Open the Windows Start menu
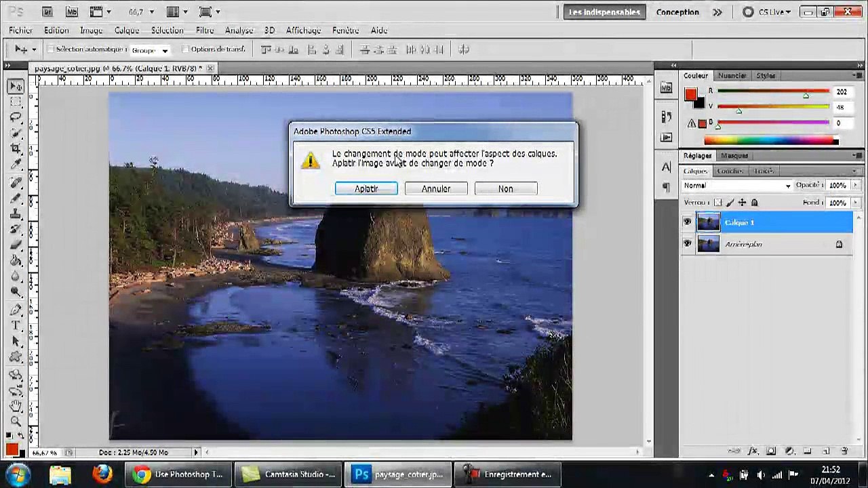Screen dimensions: 868x488 tap(18, 474)
